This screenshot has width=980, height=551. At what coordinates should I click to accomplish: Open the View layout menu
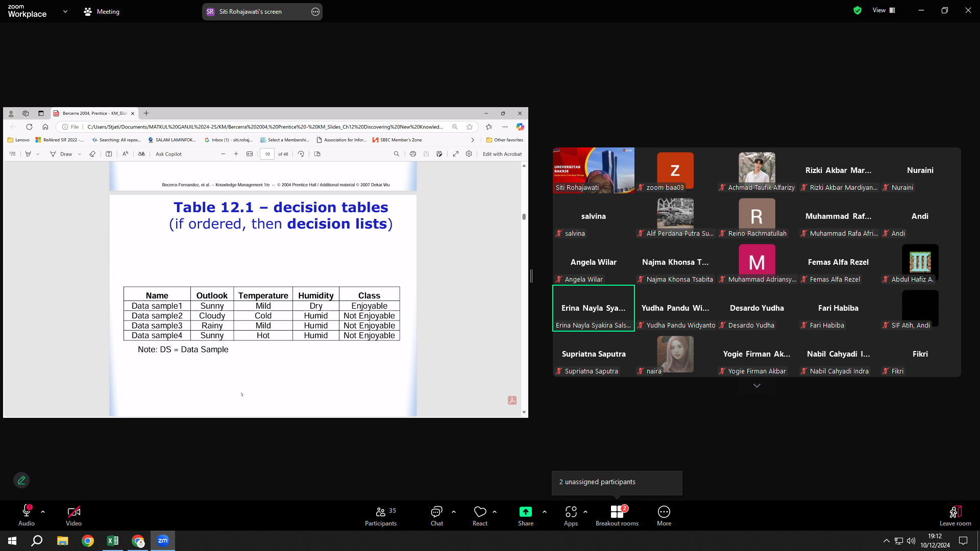[884, 10]
